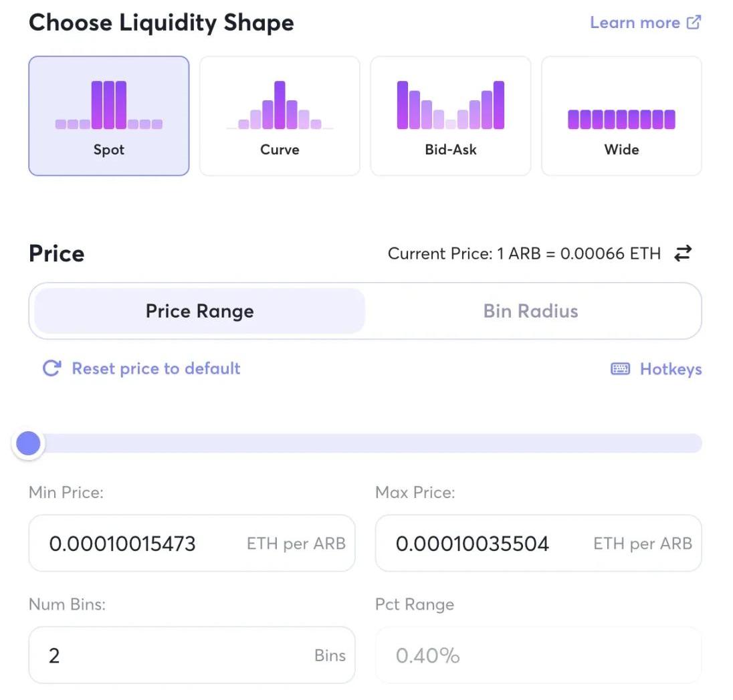Open the Learn more link

[635, 22]
